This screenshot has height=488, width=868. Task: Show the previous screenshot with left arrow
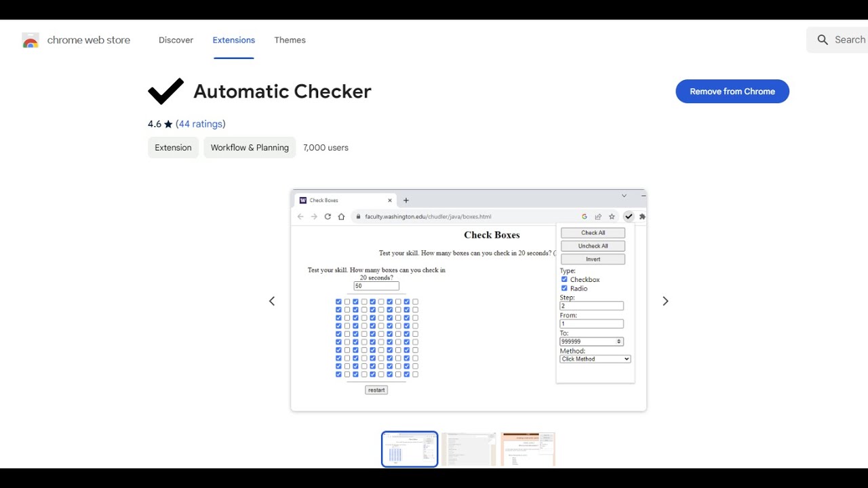coord(272,301)
